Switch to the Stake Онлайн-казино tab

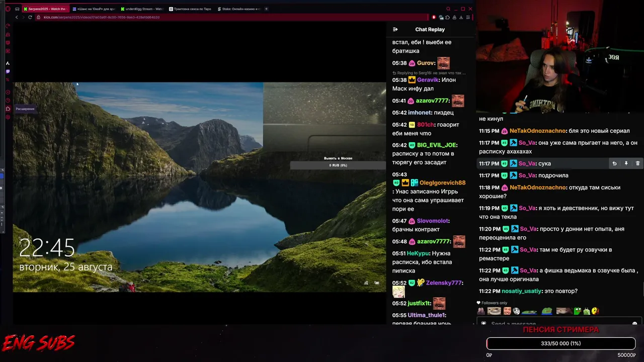tap(239, 9)
